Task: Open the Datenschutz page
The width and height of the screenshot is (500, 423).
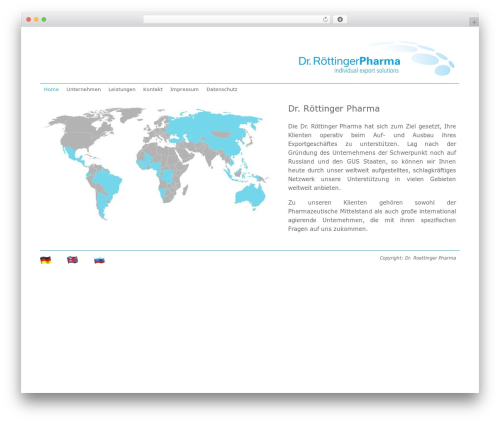Action: pyautogui.click(x=222, y=89)
